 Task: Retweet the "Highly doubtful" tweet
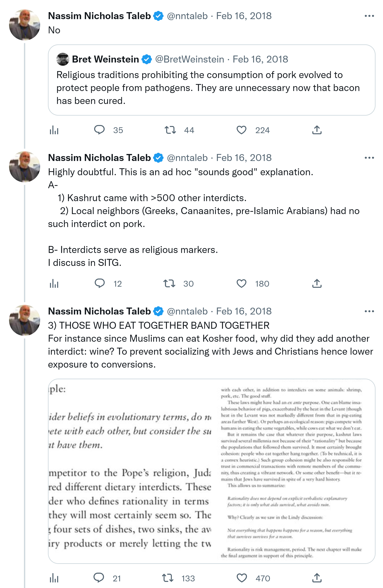(169, 283)
